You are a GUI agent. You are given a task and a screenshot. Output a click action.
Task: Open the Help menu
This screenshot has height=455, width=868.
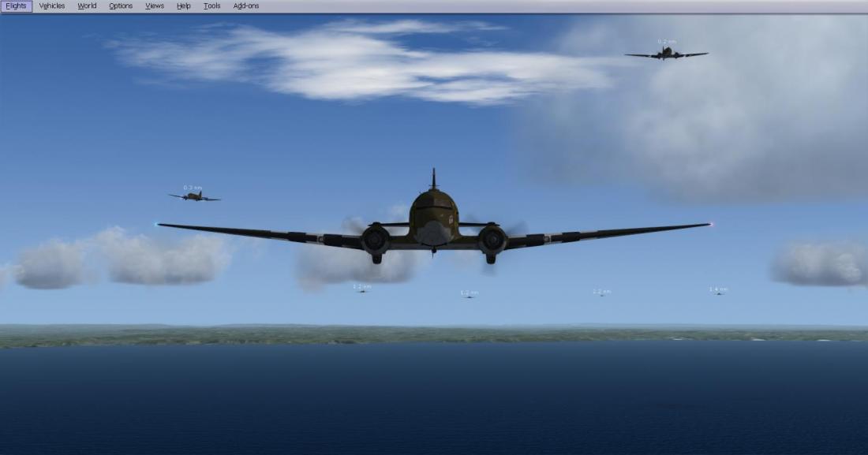[184, 6]
